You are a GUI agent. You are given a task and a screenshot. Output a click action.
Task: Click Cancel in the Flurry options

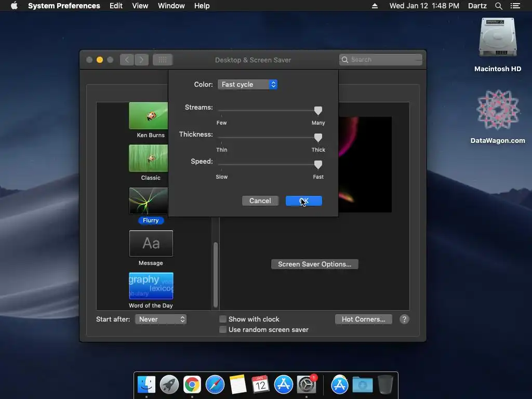click(260, 201)
